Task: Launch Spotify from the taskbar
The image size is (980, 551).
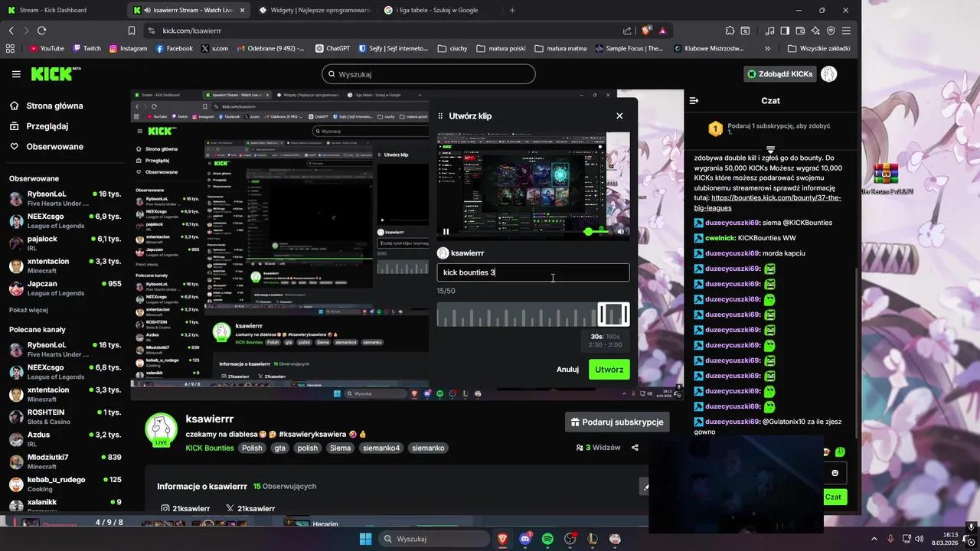Action: 547,539
